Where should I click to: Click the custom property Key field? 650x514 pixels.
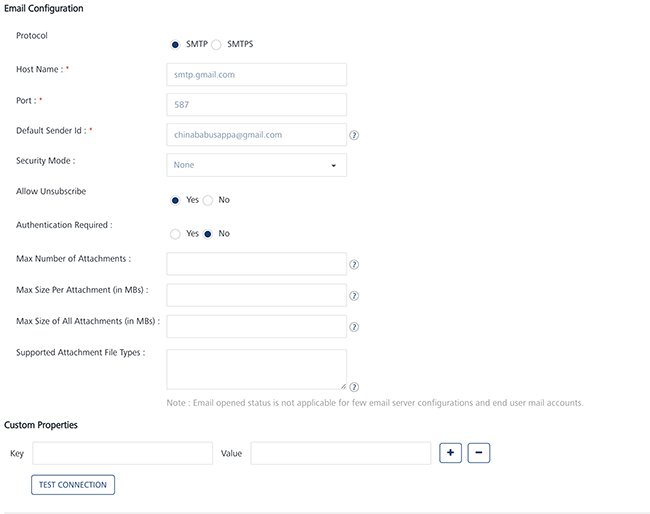click(122, 454)
